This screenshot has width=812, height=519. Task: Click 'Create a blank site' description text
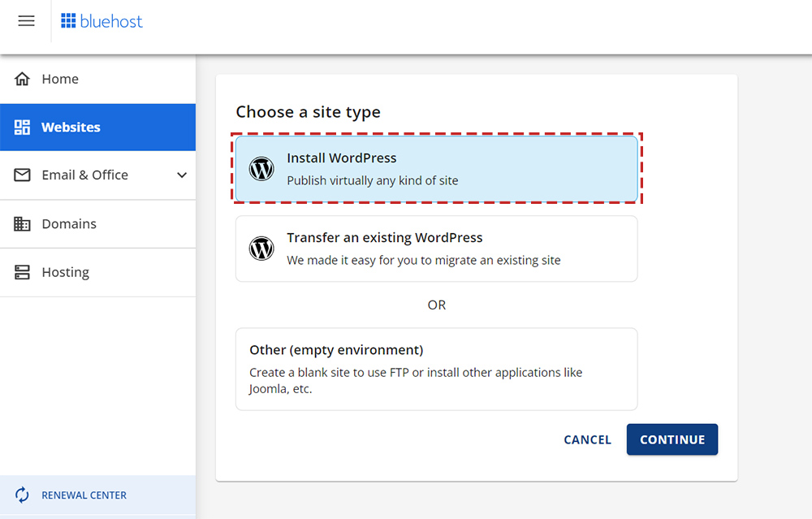pos(416,381)
